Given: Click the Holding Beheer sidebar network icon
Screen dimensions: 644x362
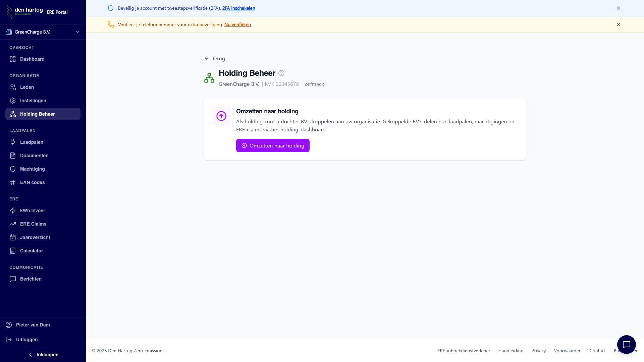Looking at the screenshot, I should tap(13, 114).
